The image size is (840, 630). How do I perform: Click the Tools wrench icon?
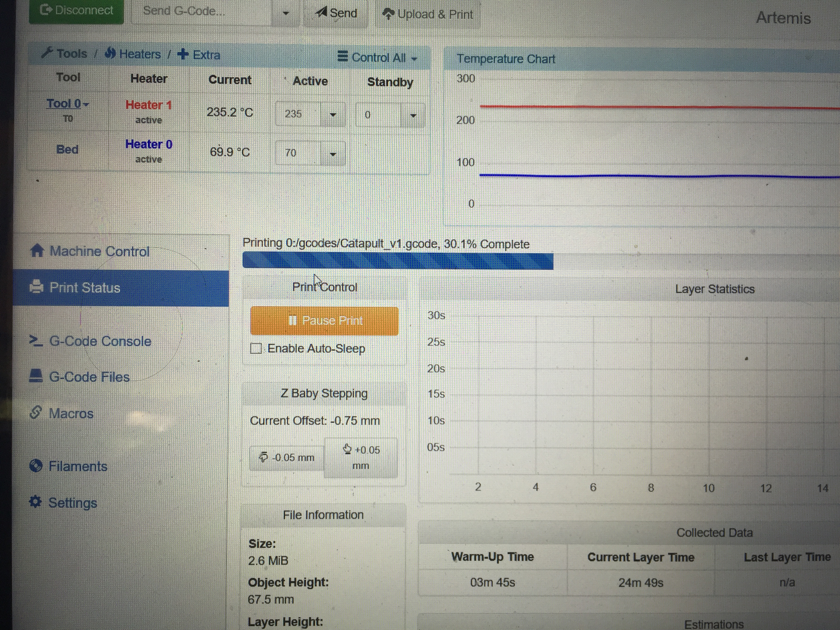(x=47, y=53)
